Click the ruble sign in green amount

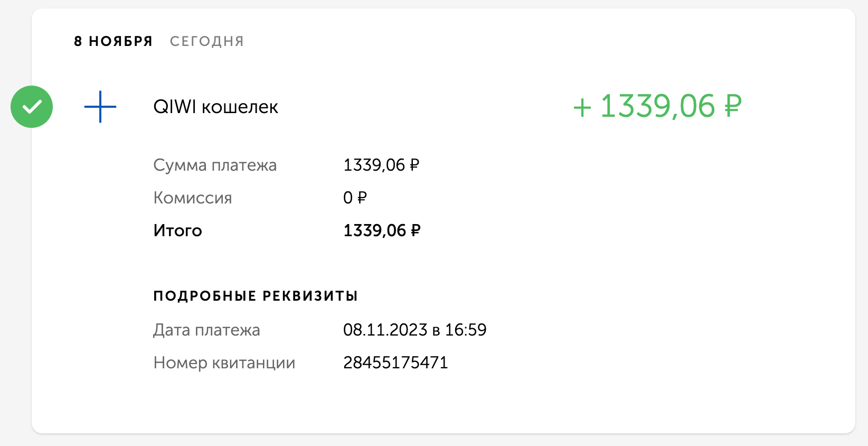click(733, 106)
